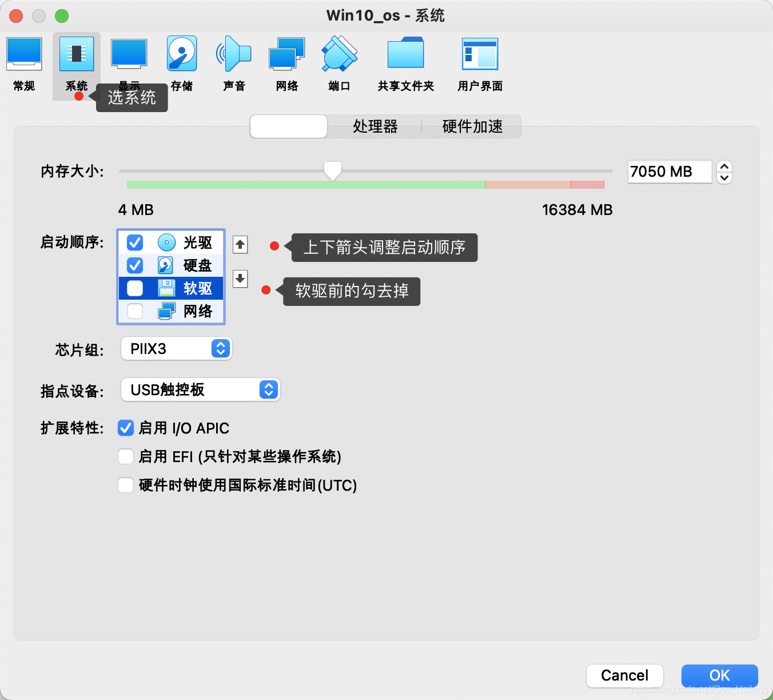Click the 硬盘 hard disk icon
This screenshot has height=700, width=773.
click(x=165, y=265)
